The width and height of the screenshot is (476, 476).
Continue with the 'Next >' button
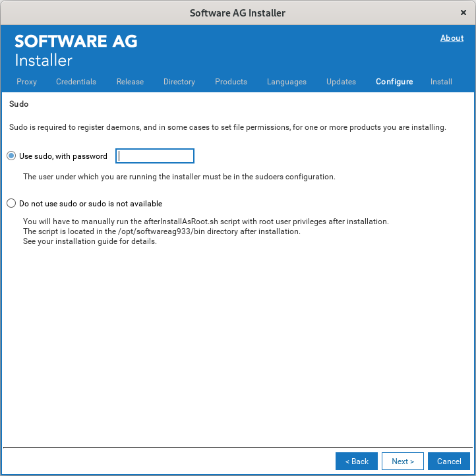(x=403, y=461)
